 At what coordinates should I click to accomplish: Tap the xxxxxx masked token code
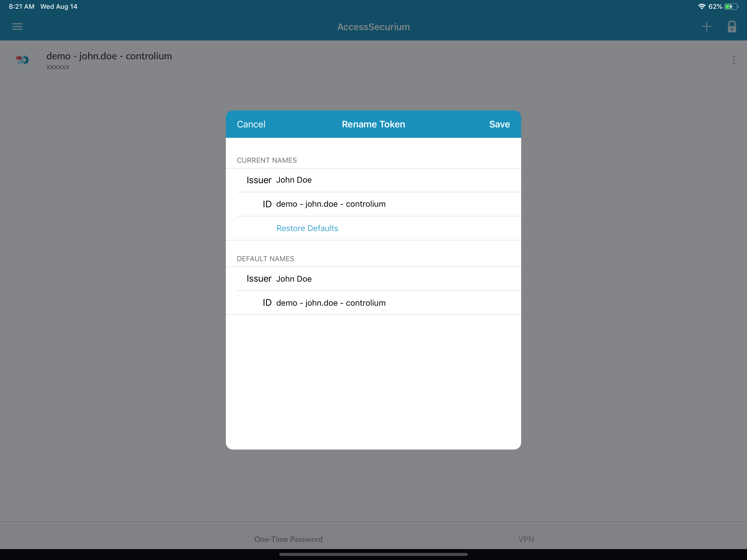tap(58, 67)
